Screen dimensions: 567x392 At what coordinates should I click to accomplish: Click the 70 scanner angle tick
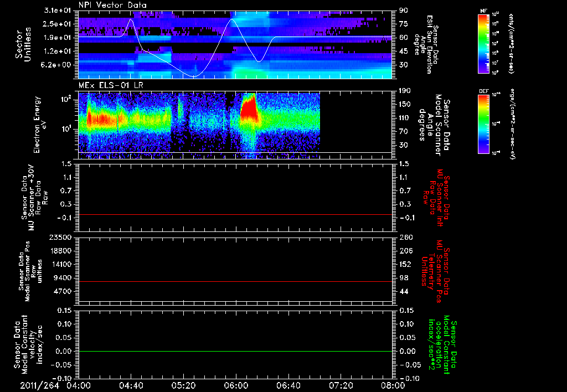click(404, 132)
